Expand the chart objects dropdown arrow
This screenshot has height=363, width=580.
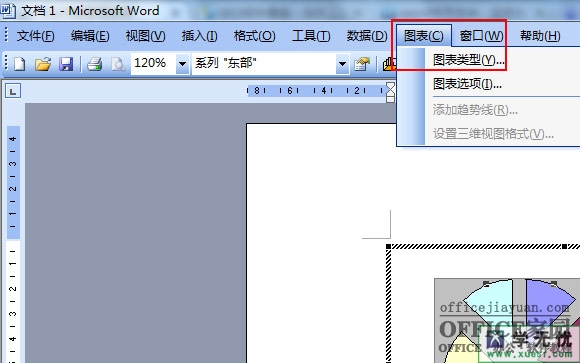point(343,64)
